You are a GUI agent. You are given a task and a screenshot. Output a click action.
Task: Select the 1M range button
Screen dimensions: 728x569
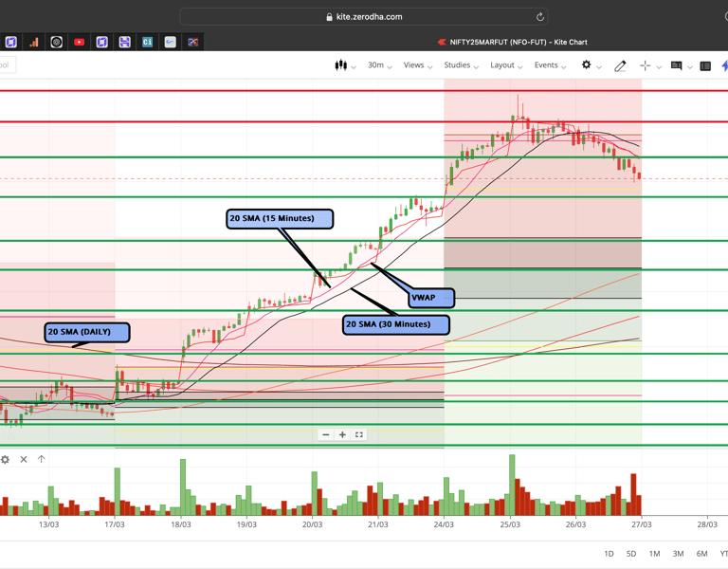click(655, 554)
